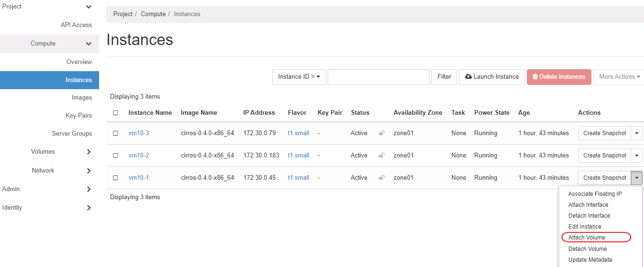The width and height of the screenshot is (644, 267).
Task: Expand the Network sidebar chevron
Action: tap(89, 171)
